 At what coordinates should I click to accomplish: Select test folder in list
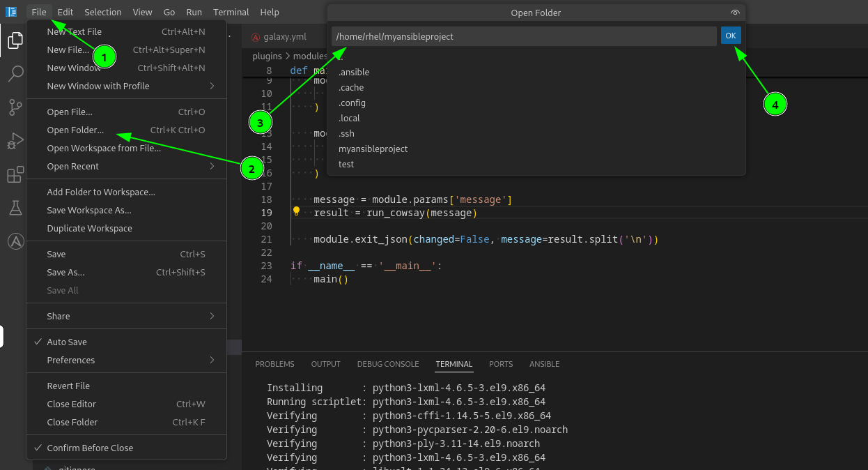pyautogui.click(x=536, y=165)
